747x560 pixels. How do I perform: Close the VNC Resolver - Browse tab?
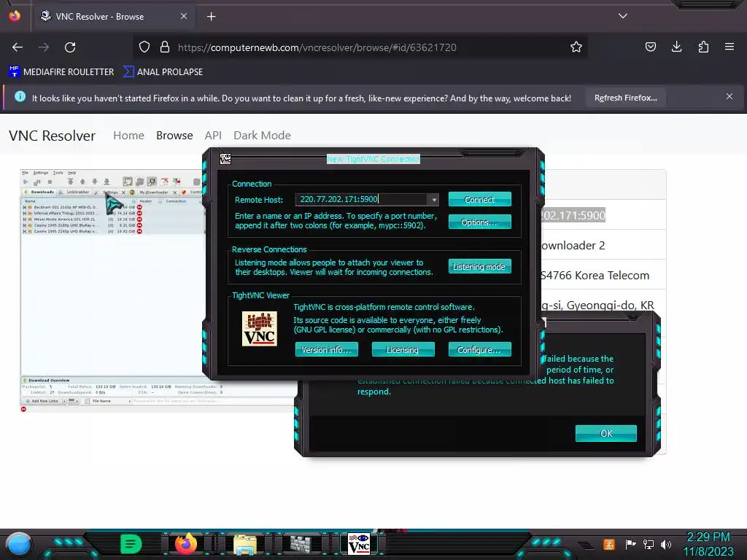coord(184,16)
